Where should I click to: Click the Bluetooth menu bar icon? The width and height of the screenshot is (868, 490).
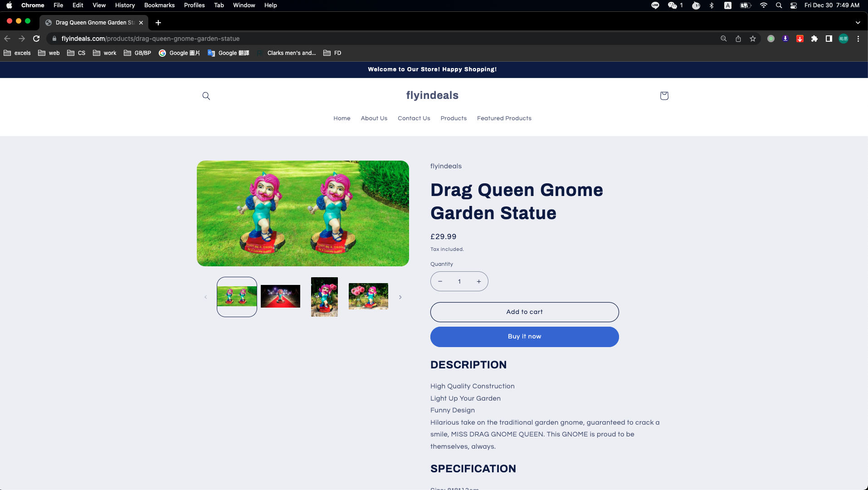(712, 5)
